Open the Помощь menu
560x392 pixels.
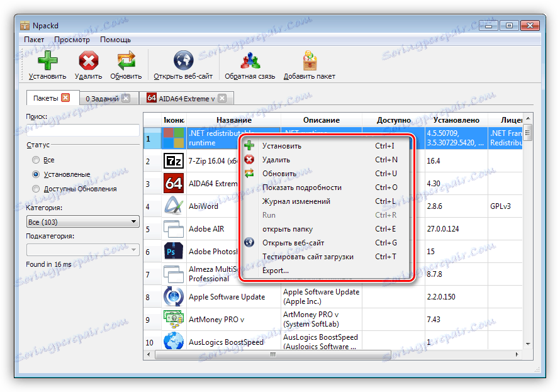point(115,40)
